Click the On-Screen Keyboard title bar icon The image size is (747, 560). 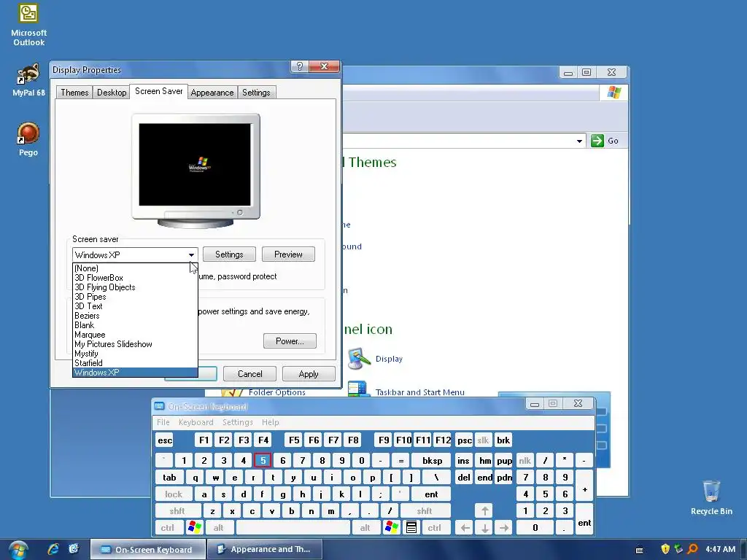click(159, 406)
